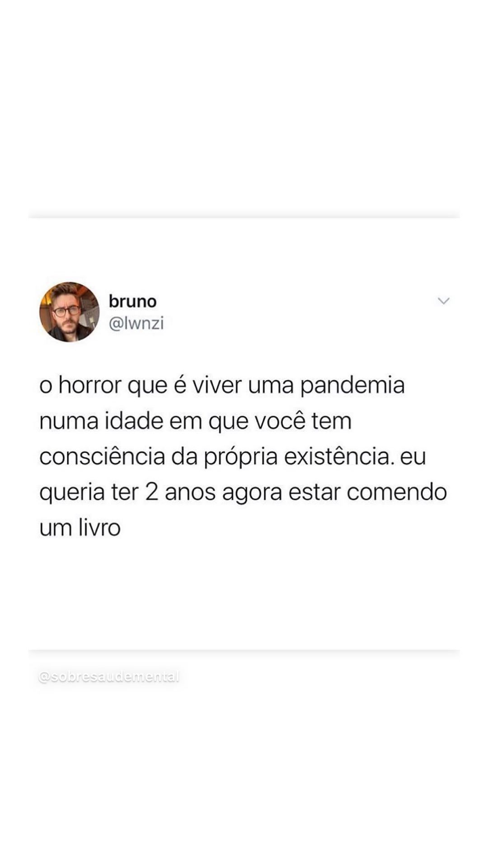Screen dimensions: 488x868
Task: Click the word "comendo" in the tweet
Action: pyautogui.click(x=397, y=492)
